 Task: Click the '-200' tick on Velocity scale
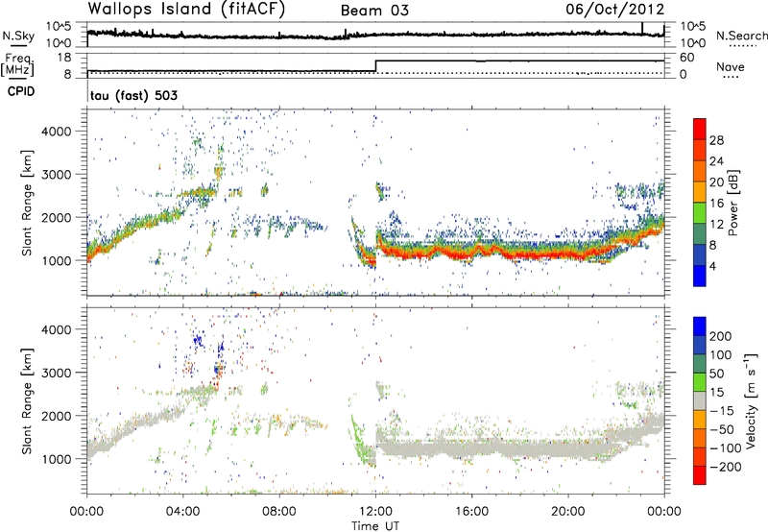724,467
